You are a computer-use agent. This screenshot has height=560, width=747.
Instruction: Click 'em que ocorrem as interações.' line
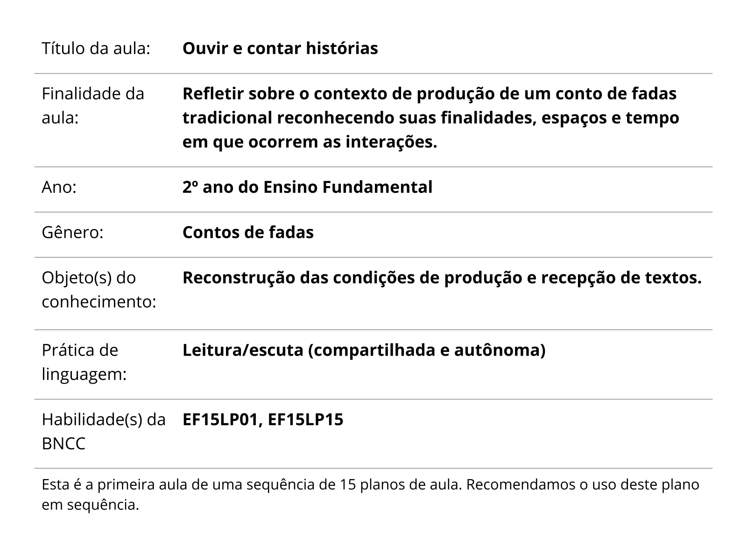(310, 142)
